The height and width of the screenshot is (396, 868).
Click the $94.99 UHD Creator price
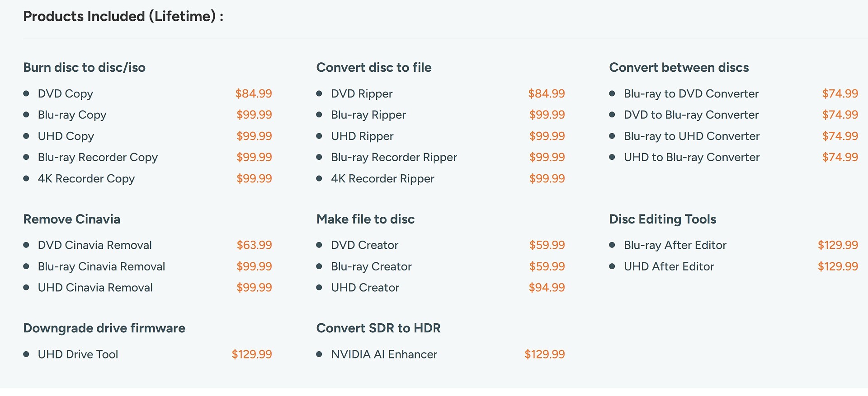tap(547, 288)
